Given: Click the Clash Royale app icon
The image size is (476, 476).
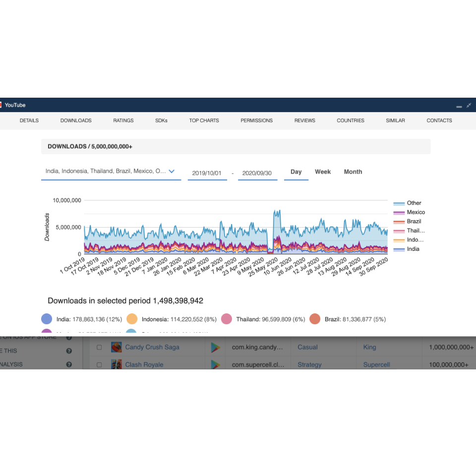Looking at the screenshot, I should click(117, 364).
